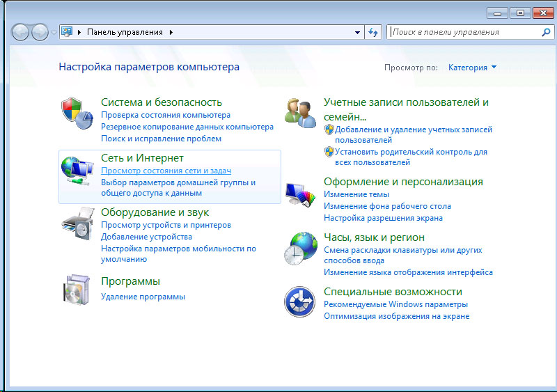The height and width of the screenshot is (392, 557).
Task: Click the Hardware and Sound printer icon
Action: click(x=77, y=224)
